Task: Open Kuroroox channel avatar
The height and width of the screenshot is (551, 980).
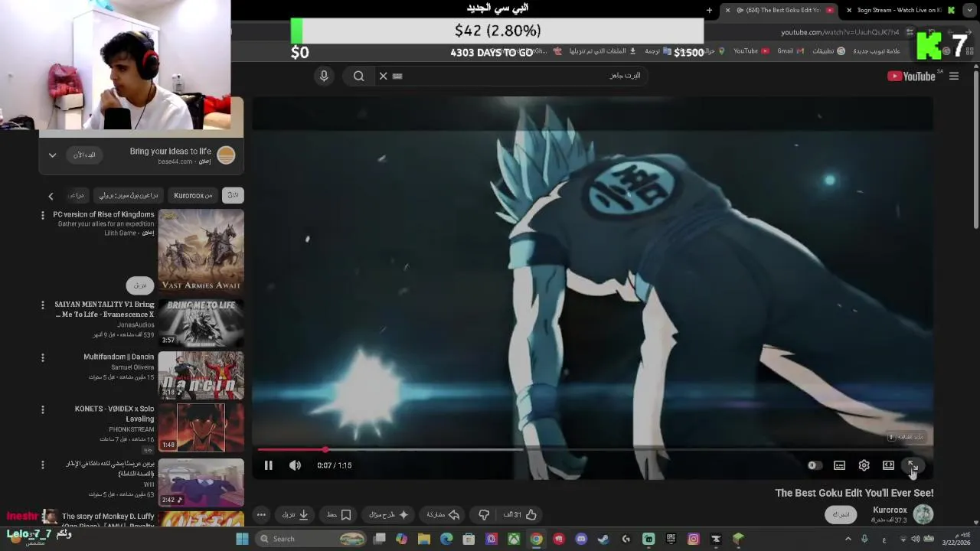Action: [x=923, y=514]
